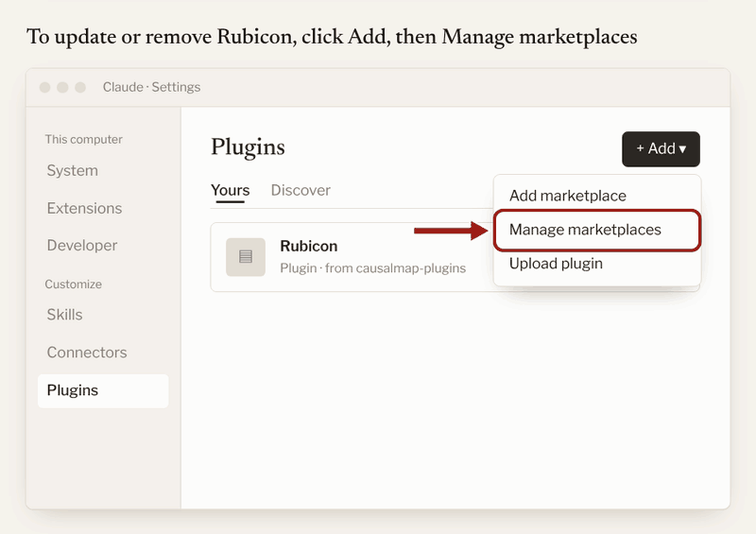The width and height of the screenshot is (756, 534).
Task: Open the Rubicon plugin name
Action: (309, 246)
